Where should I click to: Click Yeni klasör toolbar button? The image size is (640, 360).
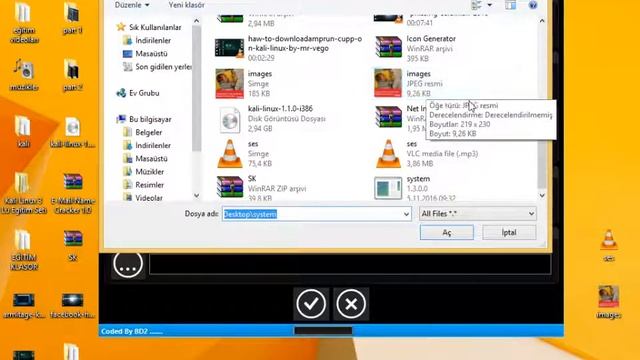coord(187,5)
